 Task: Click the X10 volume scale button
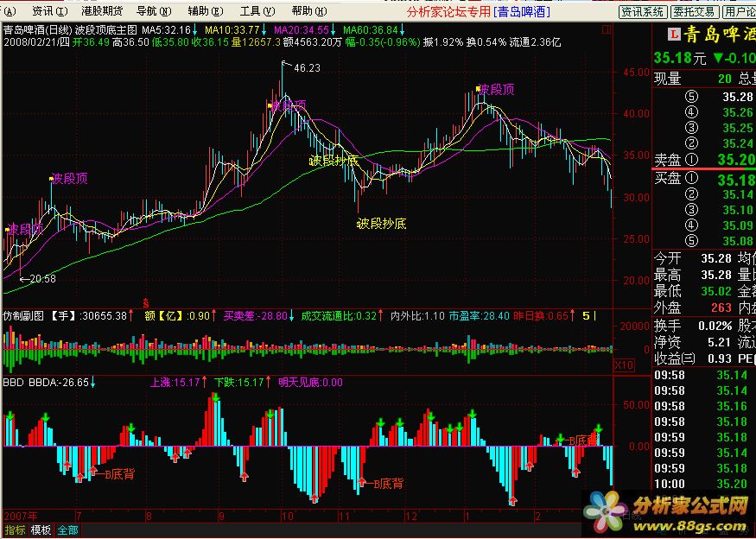point(624,365)
